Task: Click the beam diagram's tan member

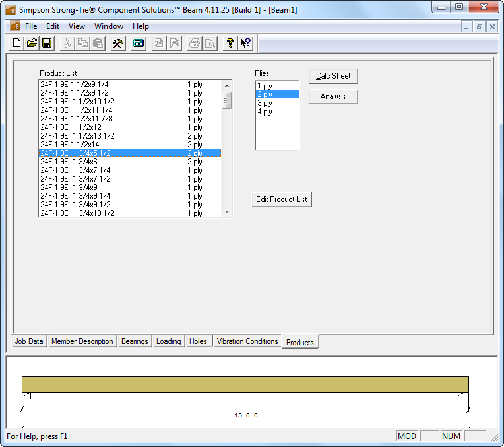Action: pyautogui.click(x=245, y=384)
